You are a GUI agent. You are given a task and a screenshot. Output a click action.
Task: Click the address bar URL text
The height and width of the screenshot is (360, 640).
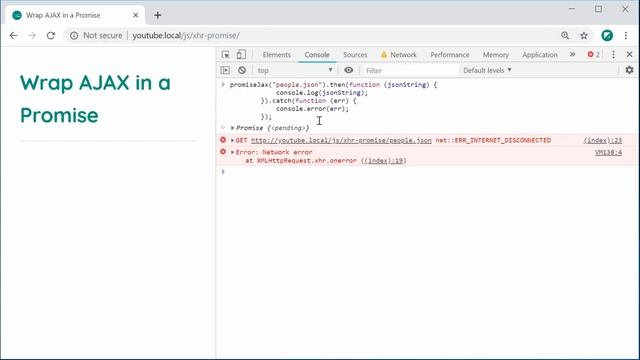pos(186,36)
